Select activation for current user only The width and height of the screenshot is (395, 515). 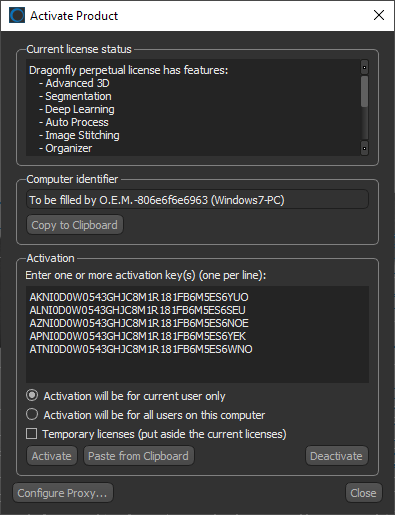pyautogui.click(x=32, y=396)
